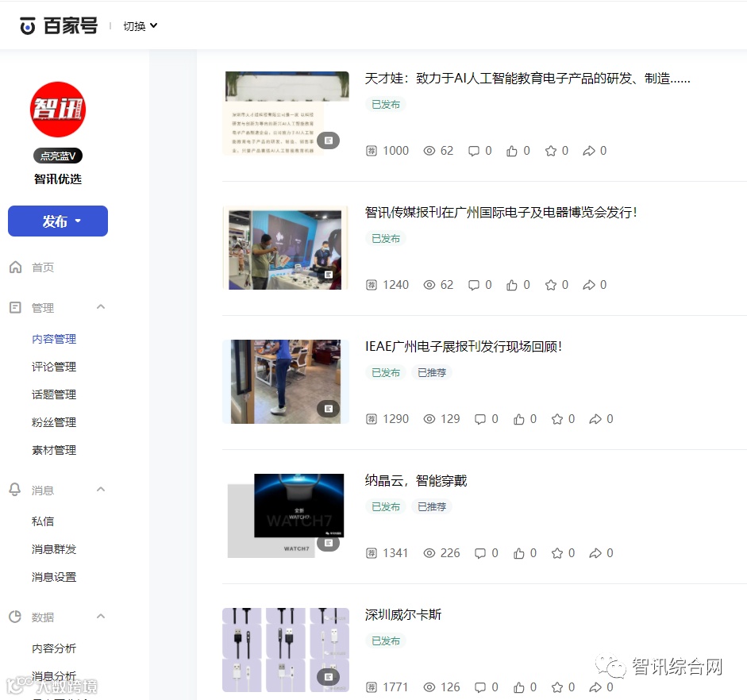The width and height of the screenshot is (747, 700).
Task: Open article titled 天才娃：致力于AI人工智能教育电子产品
Action: pos(527,78)
